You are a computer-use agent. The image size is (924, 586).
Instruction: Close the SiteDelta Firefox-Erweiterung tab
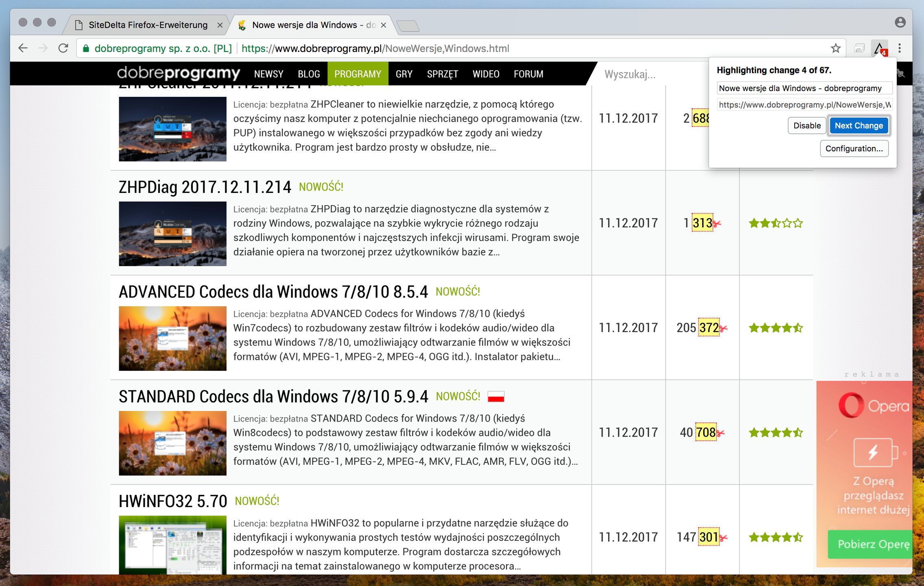tap(220, 25)
